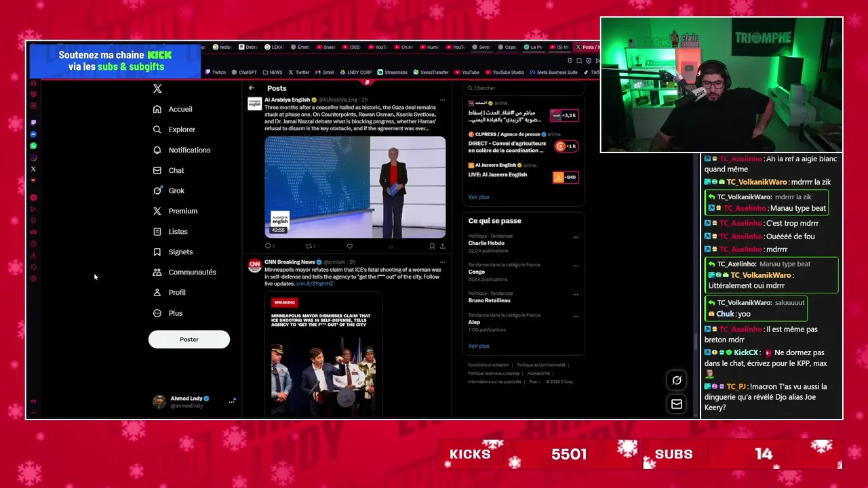Open the CLPRESS DIRECT convoi live
Screen dimensions: 868x488
click(523, 142)
